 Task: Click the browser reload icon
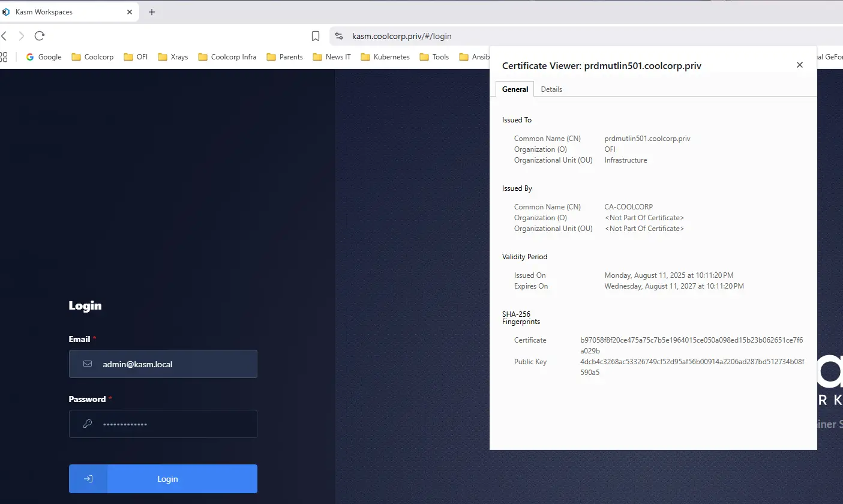40,36
